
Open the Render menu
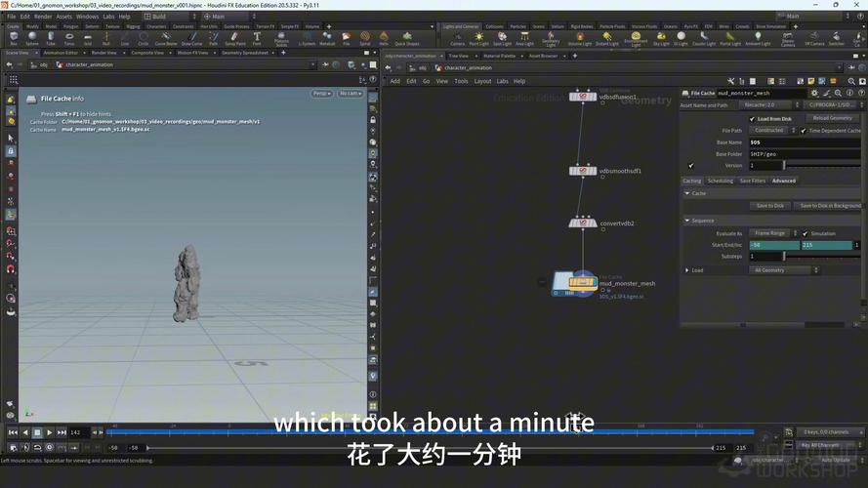[x=43, y=17]
